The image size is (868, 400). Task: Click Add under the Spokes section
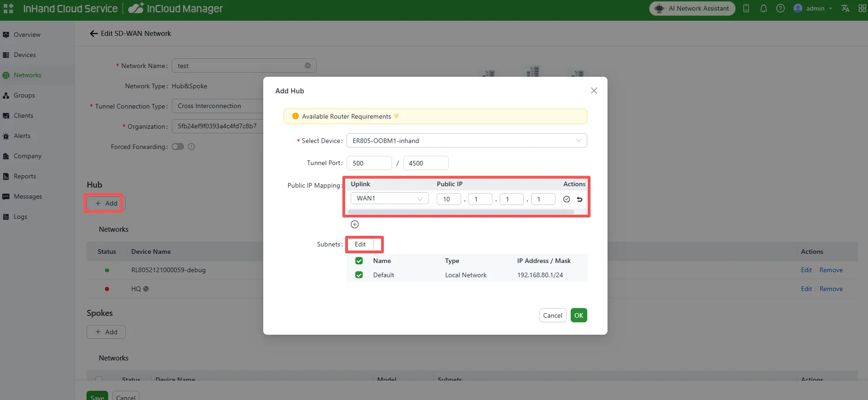coord(106,332)
